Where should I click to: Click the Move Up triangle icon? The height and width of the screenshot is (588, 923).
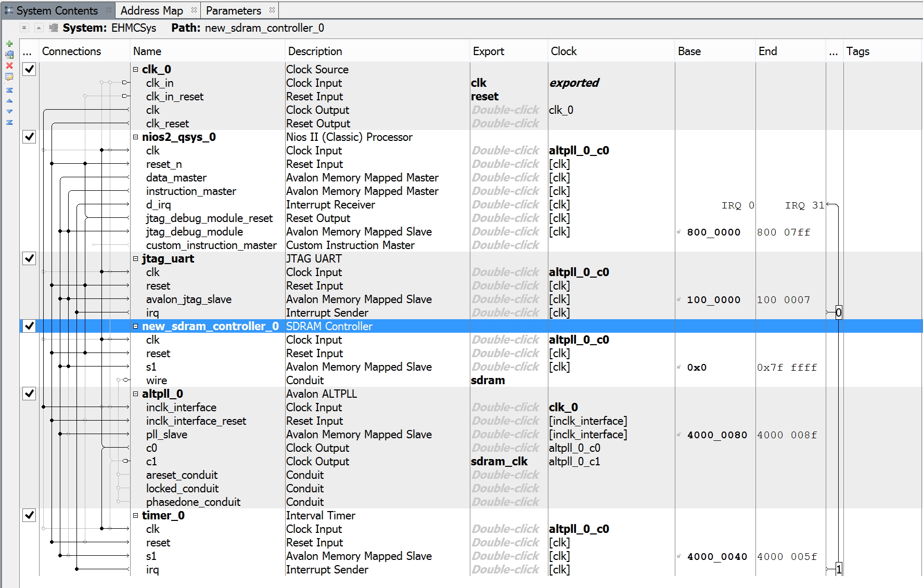point(9,101)
